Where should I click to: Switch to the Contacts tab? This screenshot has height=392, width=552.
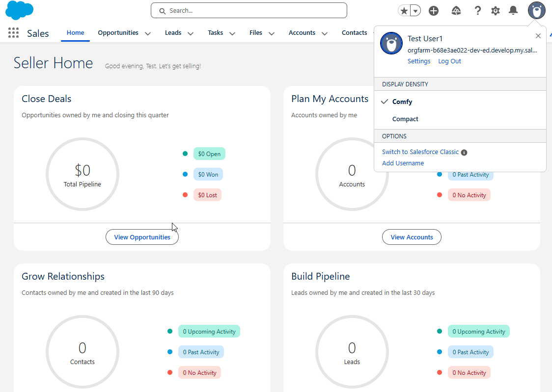pyautogui.click(x=354, y=32)
